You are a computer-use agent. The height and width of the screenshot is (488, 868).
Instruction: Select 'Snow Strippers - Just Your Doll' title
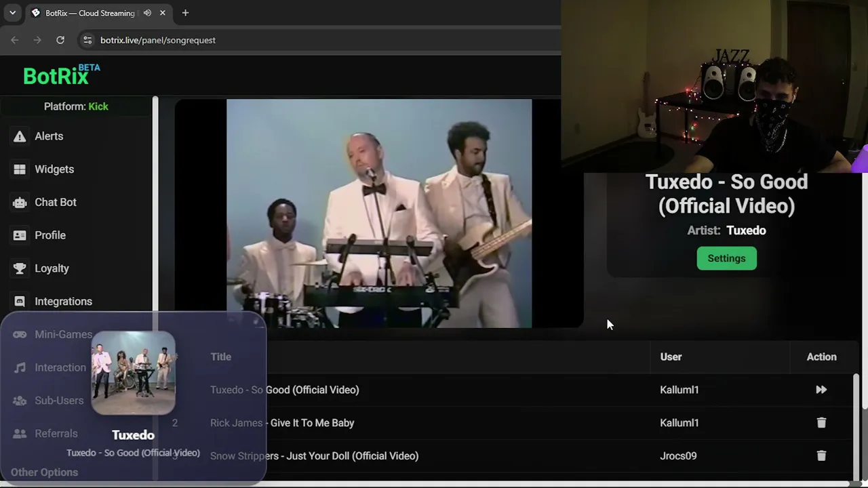(x=314, y=456)
